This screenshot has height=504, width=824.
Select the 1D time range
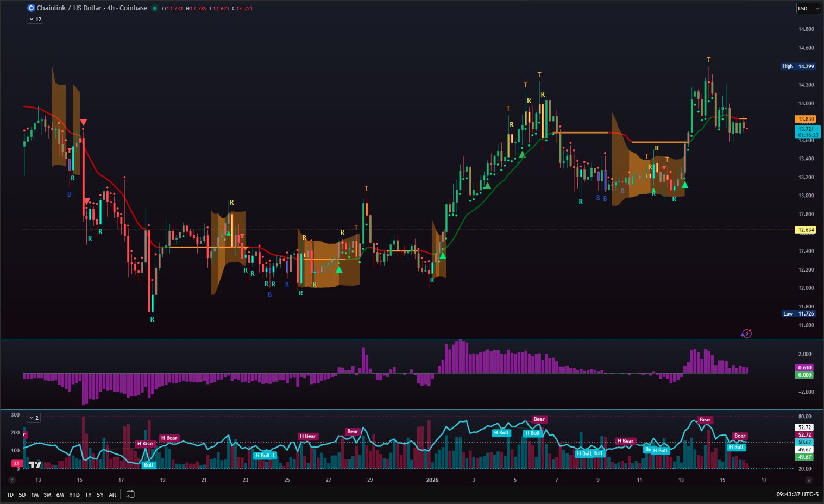tap(10, 495)
